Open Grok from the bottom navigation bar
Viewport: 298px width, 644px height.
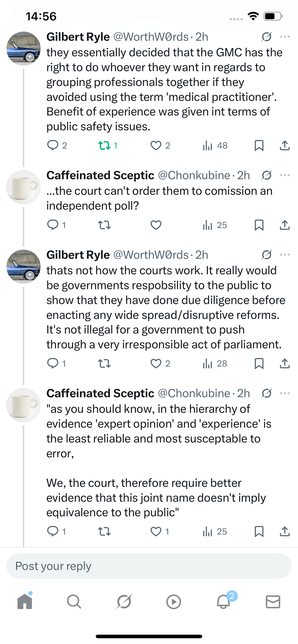[124, 601]
